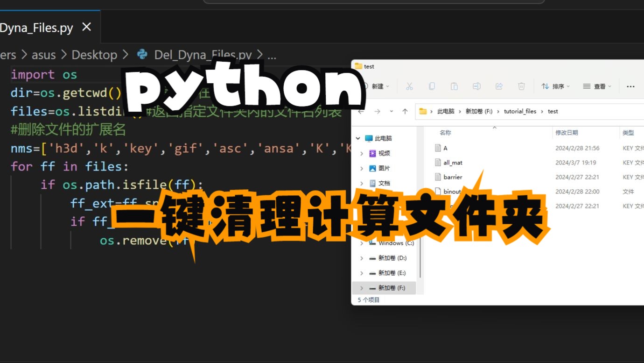The height and width of the screenshot is (363, 644).
Task: Open recent locations chevron beside forward arrow
Action: point(391,111)
